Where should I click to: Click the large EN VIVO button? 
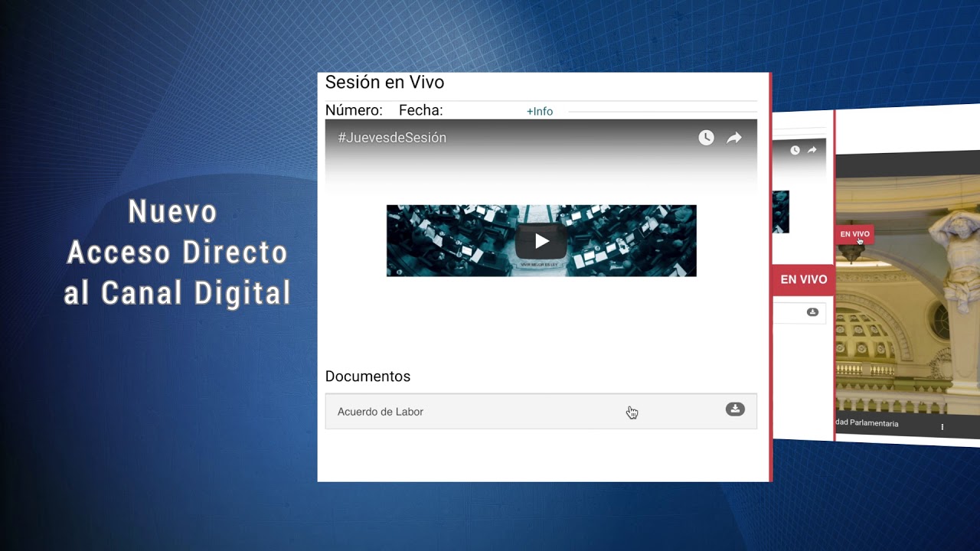[x=802, y=280]
